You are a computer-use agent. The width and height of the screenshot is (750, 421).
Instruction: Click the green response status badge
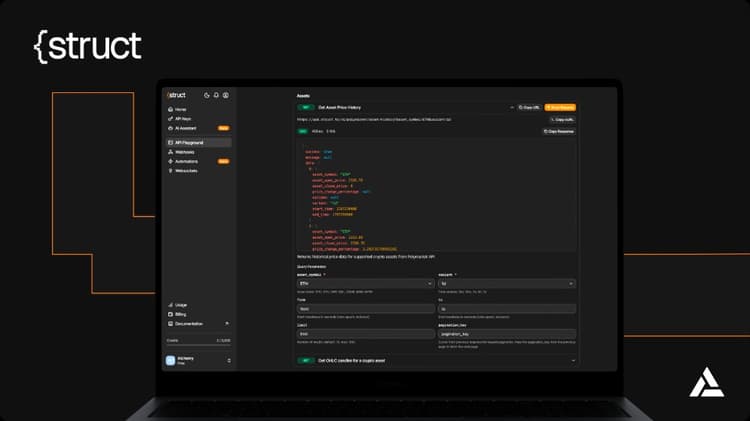click(303, 131)
